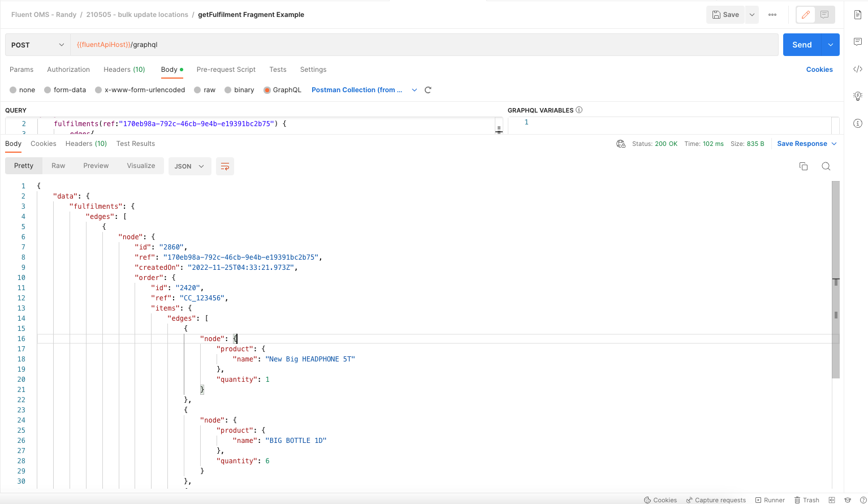Select the raw body radio button
Viewport: 868px width, 504px height.
tap(197, 90)
